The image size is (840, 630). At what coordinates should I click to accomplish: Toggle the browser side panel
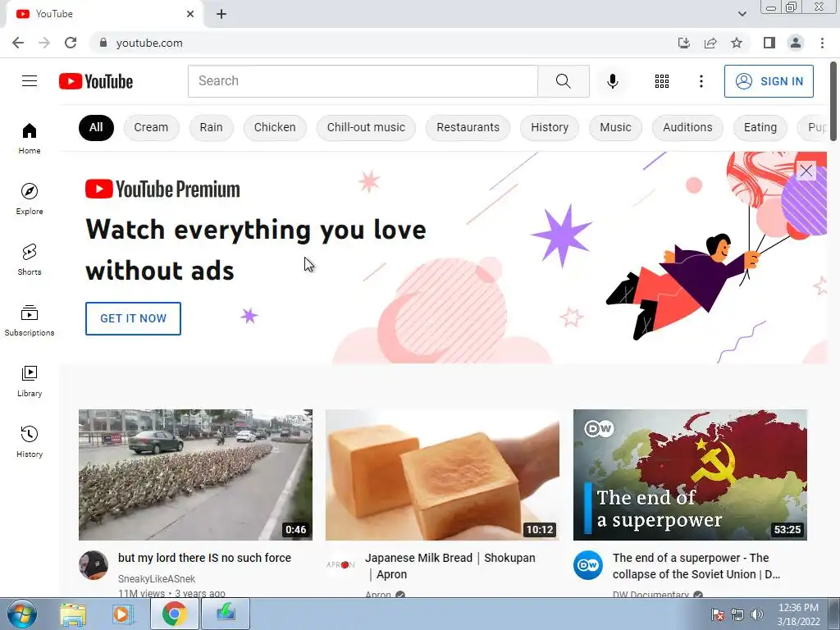point(769,43)
